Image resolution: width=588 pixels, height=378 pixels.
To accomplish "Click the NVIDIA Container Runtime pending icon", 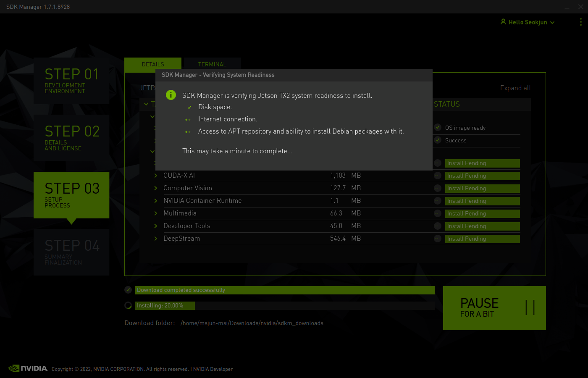I will point(438,201).
